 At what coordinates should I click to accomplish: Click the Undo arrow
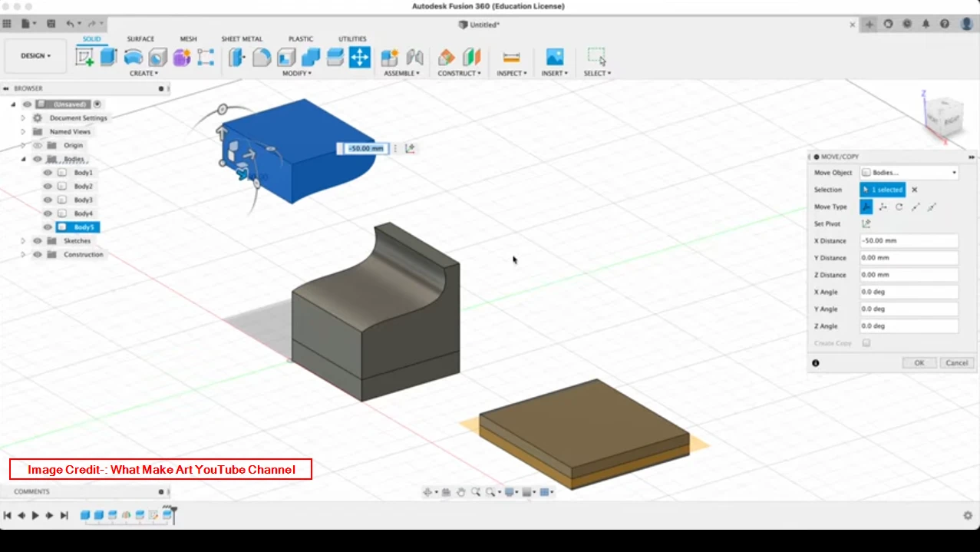(x=70, y=24)
